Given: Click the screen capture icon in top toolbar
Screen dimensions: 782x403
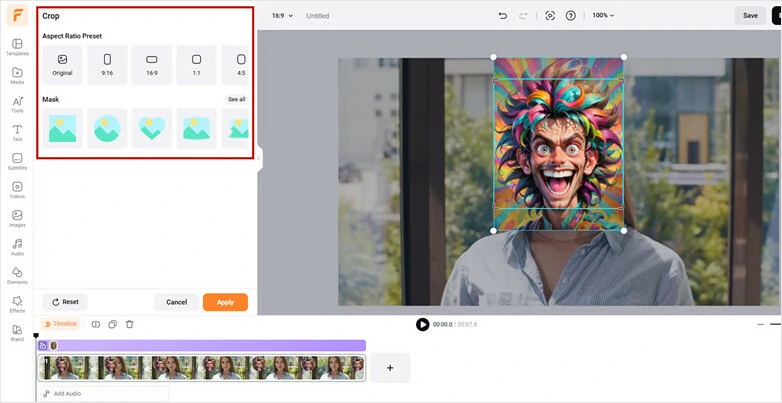Looking at the screenshot, I should coord(550,15).
